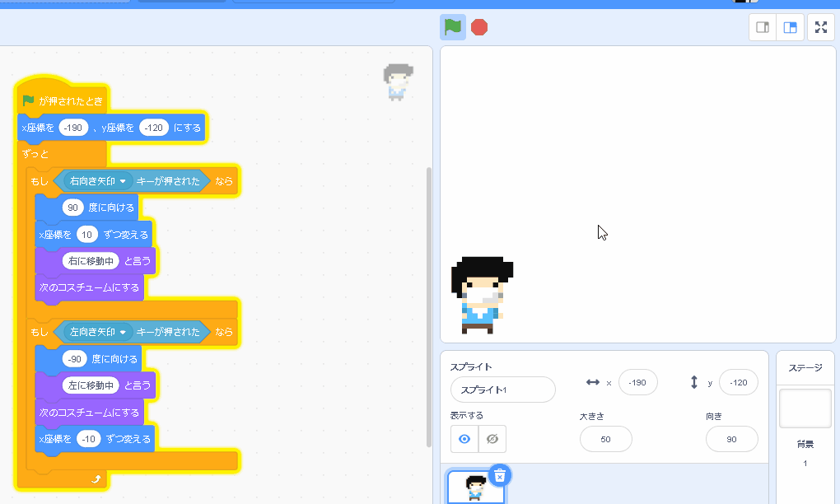Switch to small stage layout
Viewport: 840px width, 504px height.
point(763,27)
